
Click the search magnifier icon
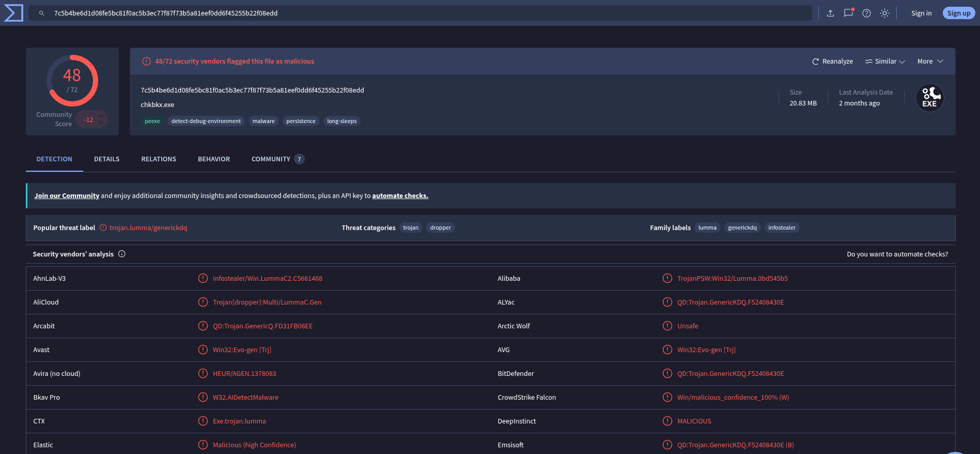(x=42, y=13)
